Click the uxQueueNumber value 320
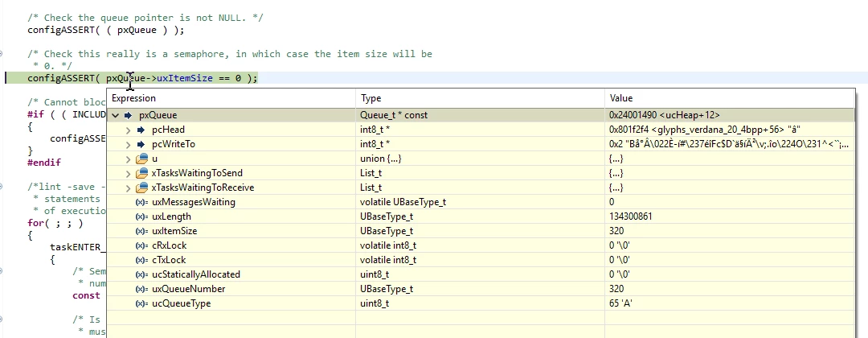Image resolution: width=868 pixels, height=338 pixels. [x=616, y=289]
